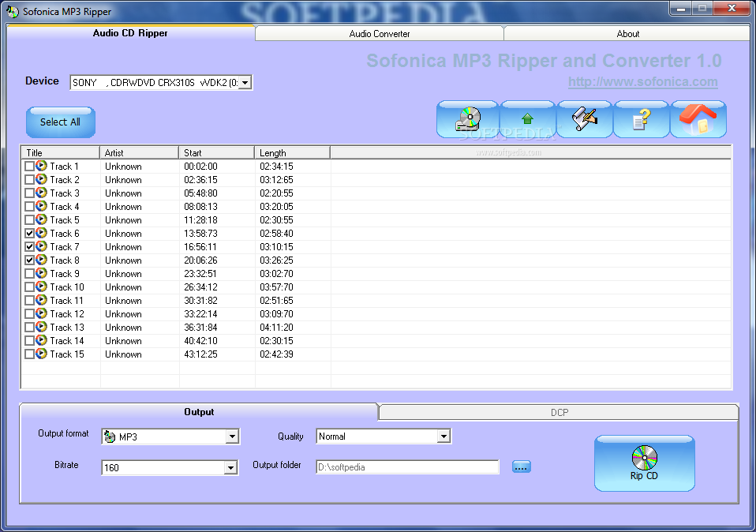Select the Output tab
The height and width of the screenshot is (532, 756).
pos(199,412)
